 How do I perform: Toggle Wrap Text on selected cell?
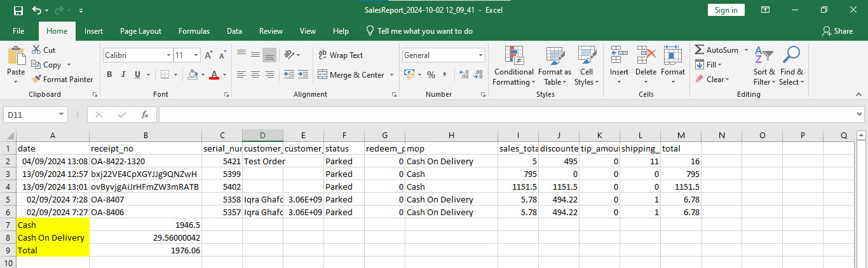coord(341,55)
